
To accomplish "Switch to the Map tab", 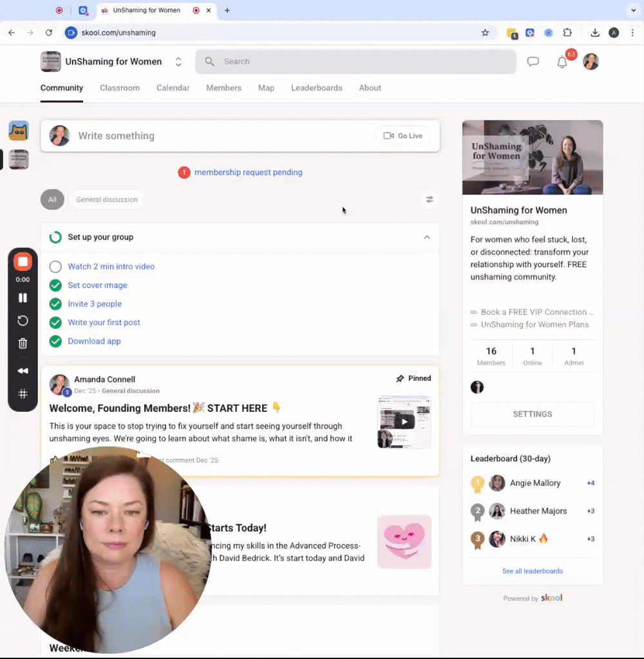I will tap(266, 88).
